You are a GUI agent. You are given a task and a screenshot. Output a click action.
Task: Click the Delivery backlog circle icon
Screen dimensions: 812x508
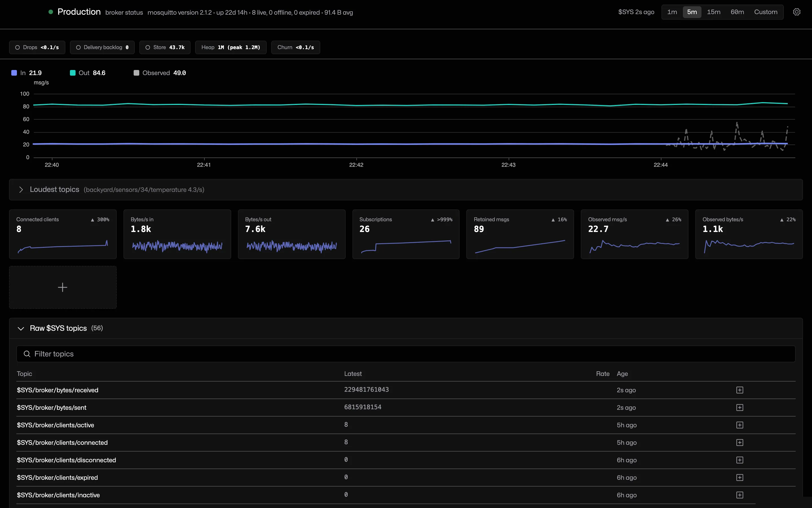coord(78,47)
